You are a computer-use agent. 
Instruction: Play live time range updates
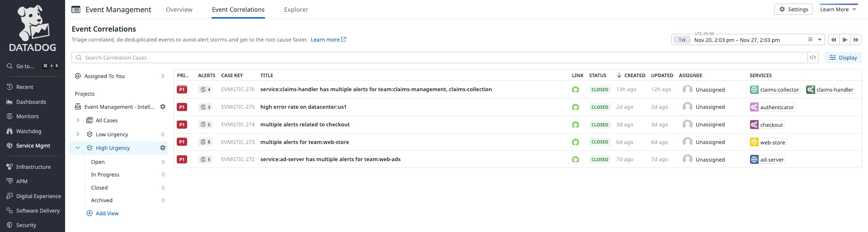(x=844, y=40)
